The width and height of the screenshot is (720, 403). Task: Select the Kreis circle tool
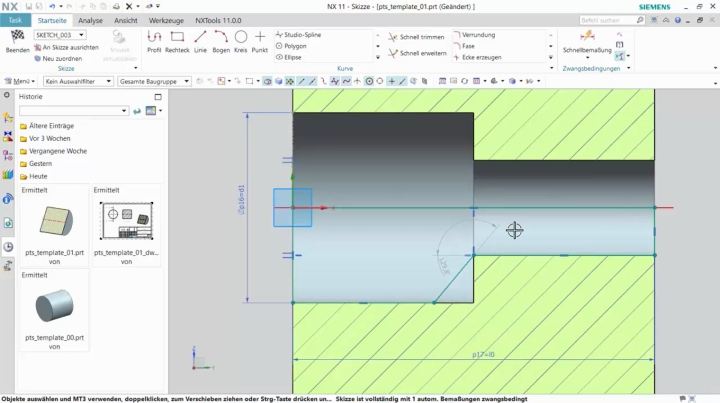(x=240, y=38)
